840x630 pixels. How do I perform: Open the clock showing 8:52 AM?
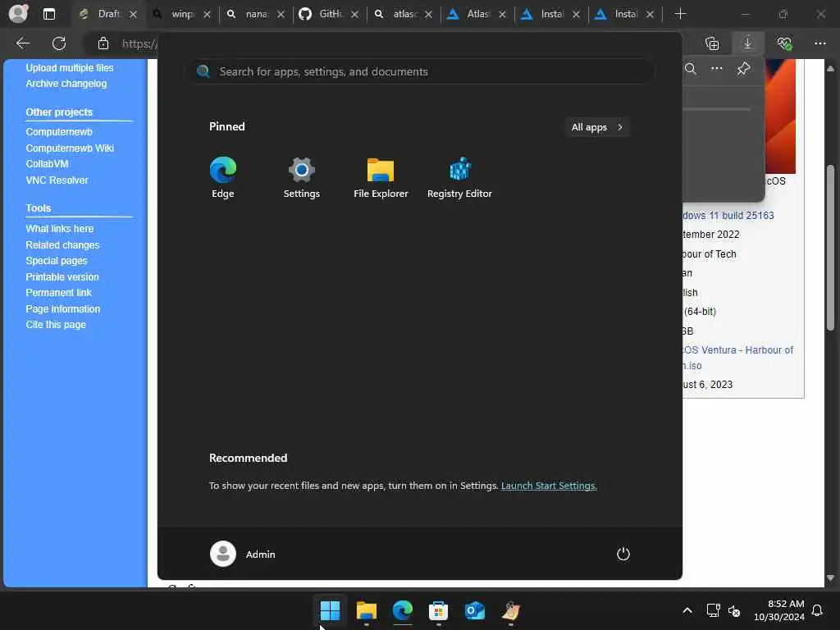click(778, 610)
